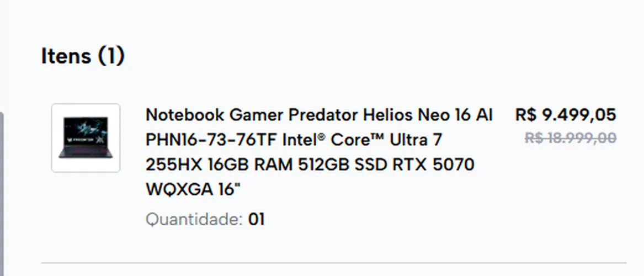Select the PHN16-73-76TF model code text
This screenshot has height=276, width=644.
point(211,140)
